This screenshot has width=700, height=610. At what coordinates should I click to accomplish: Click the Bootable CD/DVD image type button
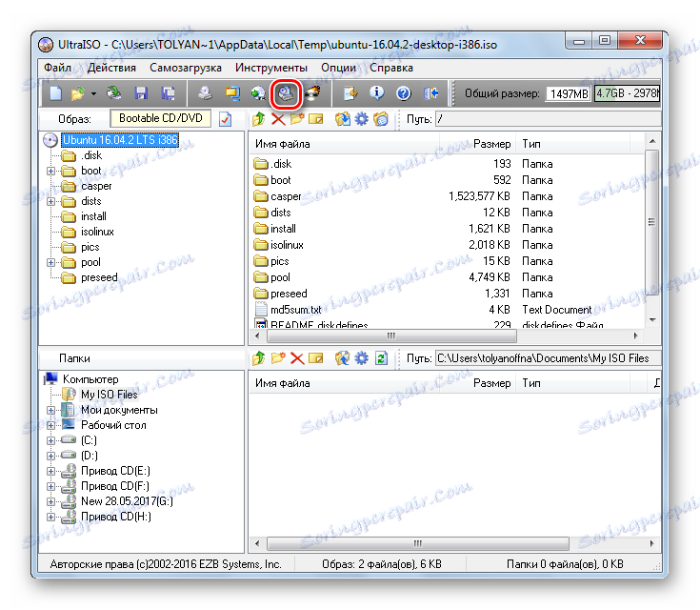click(x=161, y=118)
